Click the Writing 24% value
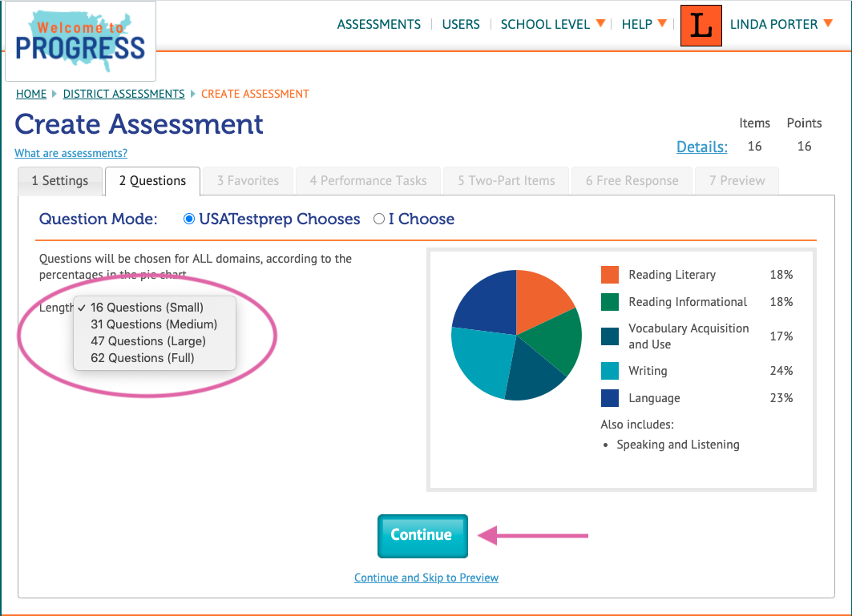 pos(781,371)
